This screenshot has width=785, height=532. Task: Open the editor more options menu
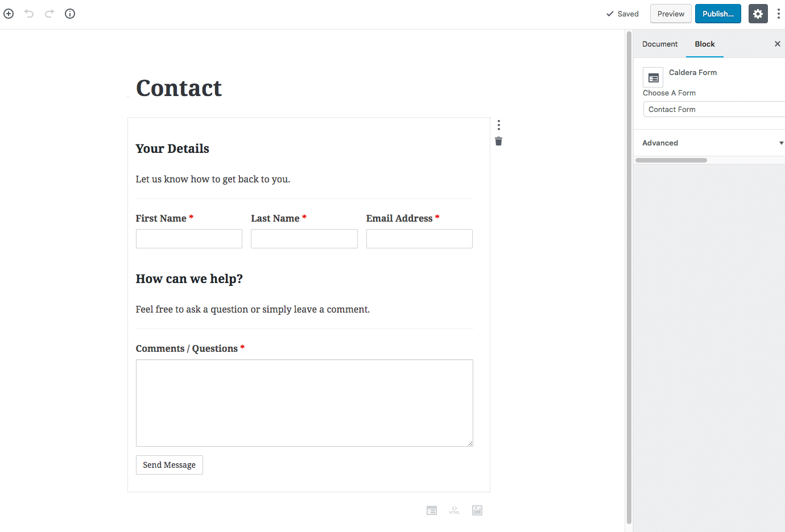778,14
